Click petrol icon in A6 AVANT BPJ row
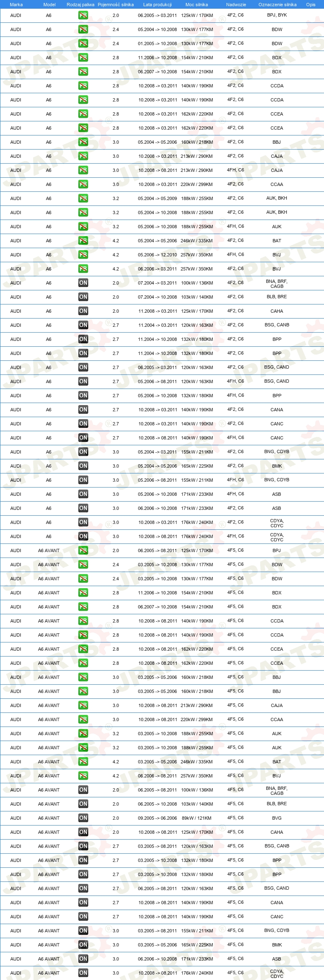 (x=83, y=550)
